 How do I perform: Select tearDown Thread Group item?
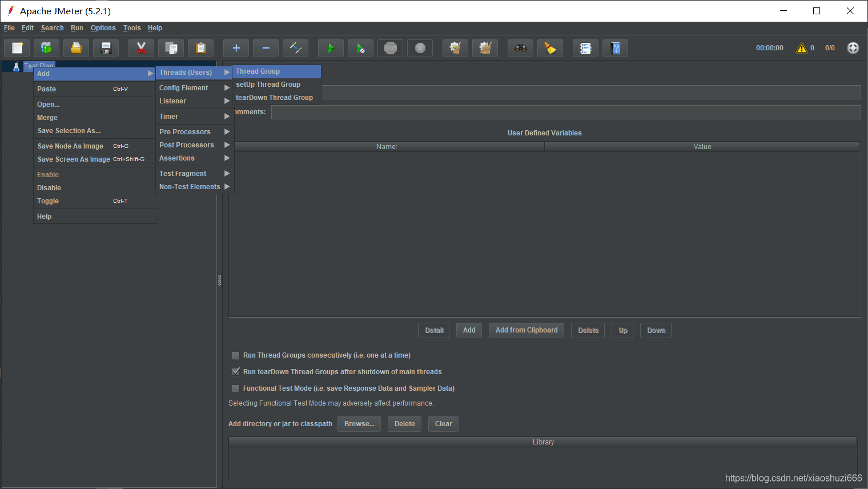pyautogui.click(x=277, y=98)
